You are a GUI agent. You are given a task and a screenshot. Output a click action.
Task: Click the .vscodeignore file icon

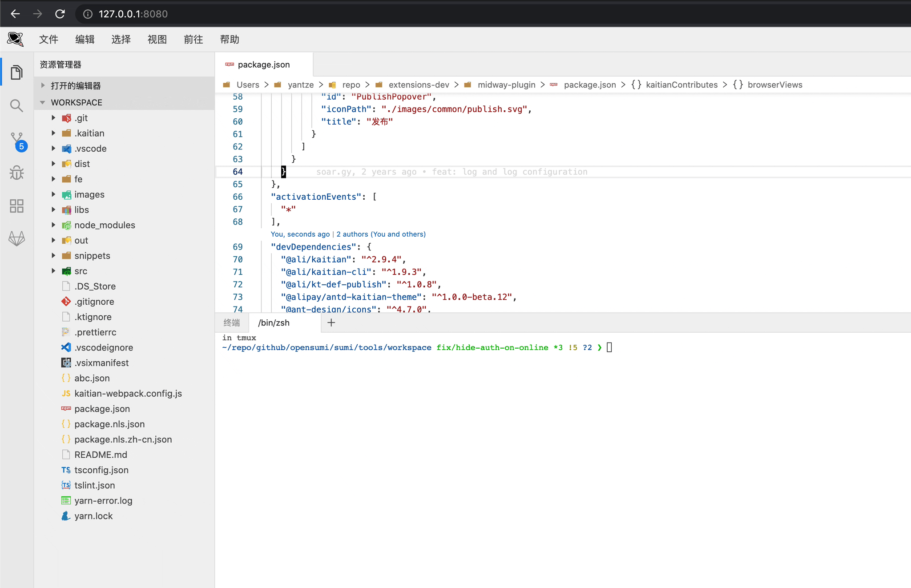[66, 347]
